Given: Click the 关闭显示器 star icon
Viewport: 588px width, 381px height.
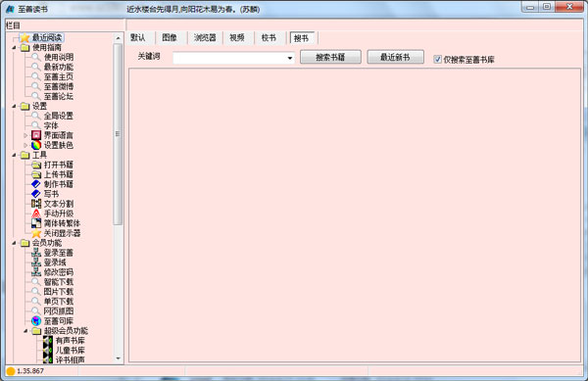Looking at the screenshot, I should click(x=36, y=233).
